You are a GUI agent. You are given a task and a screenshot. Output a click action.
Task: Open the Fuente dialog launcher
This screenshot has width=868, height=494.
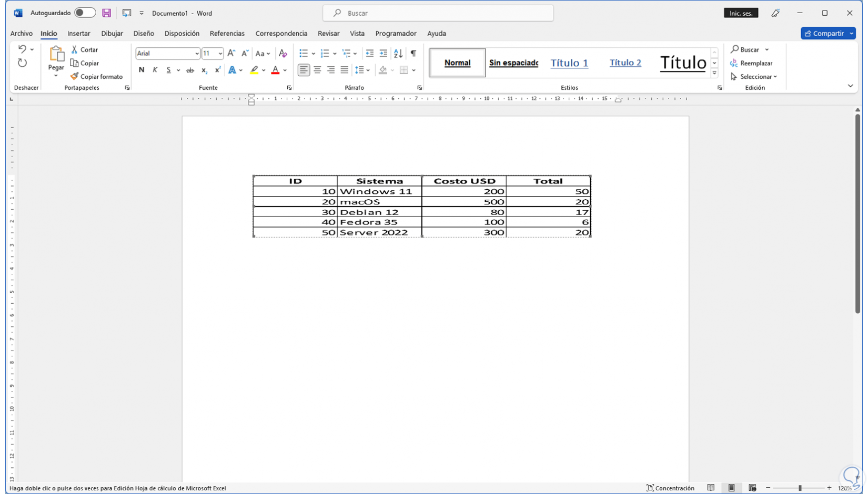click(289, 88)
